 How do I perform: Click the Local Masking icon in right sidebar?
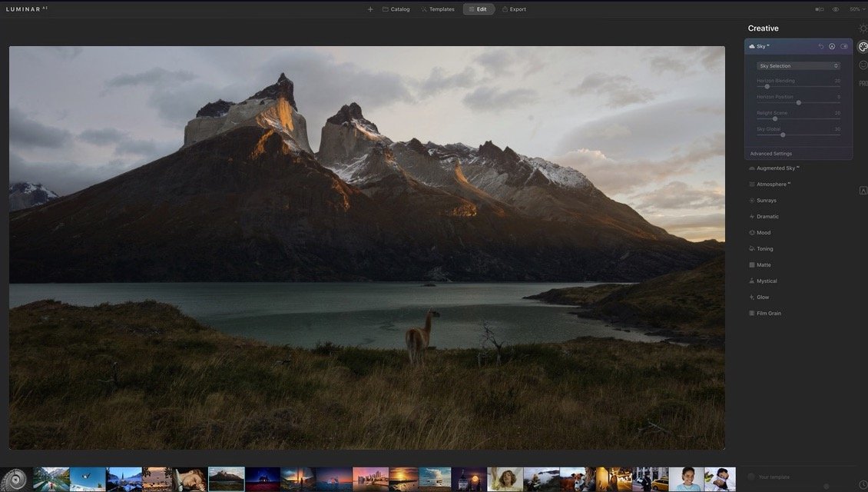click(x=863, y=191)
